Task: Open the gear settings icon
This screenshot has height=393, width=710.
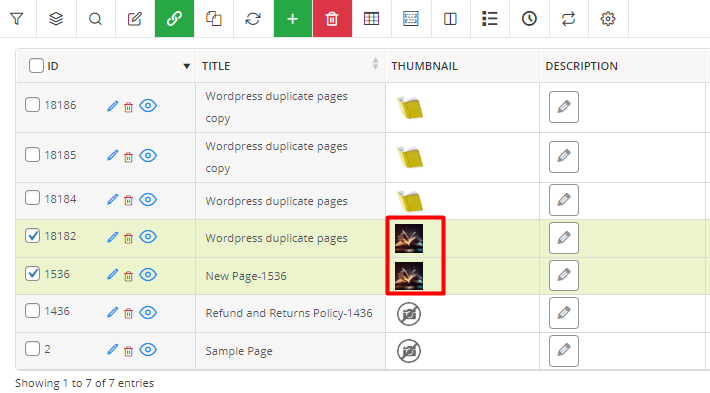Action: (x=608, y=19)
